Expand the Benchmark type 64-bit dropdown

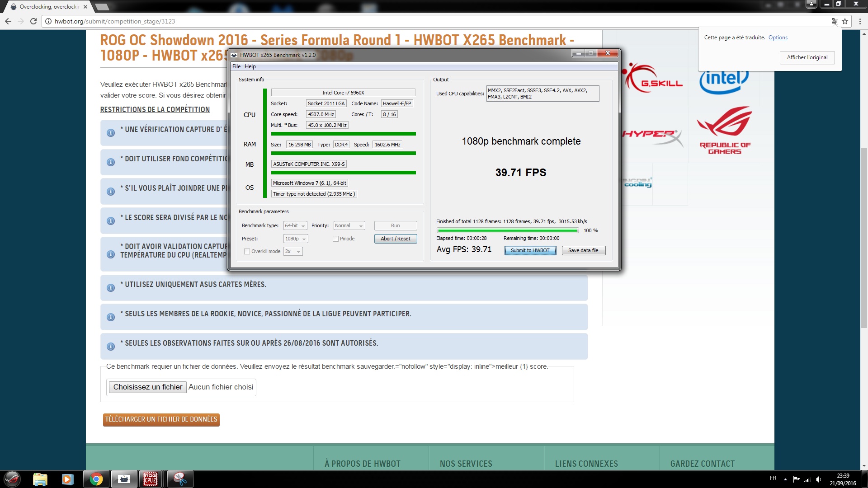point(295,225)
